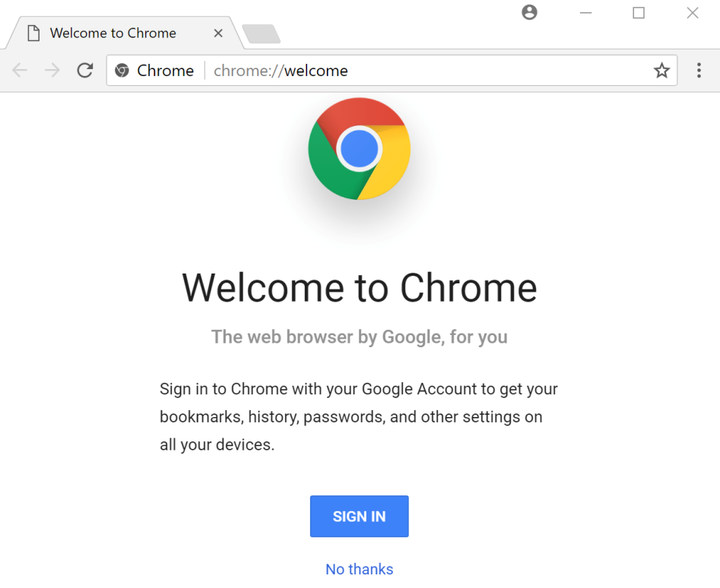Click the sign-in description paragraph
Image resolution: width=720 pixels, height=588 pixels.
359,416
